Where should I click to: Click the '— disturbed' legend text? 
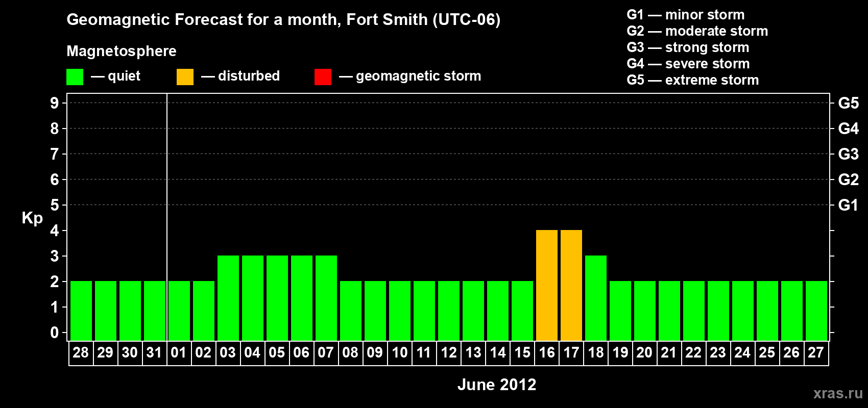click(x=240, y=76)
